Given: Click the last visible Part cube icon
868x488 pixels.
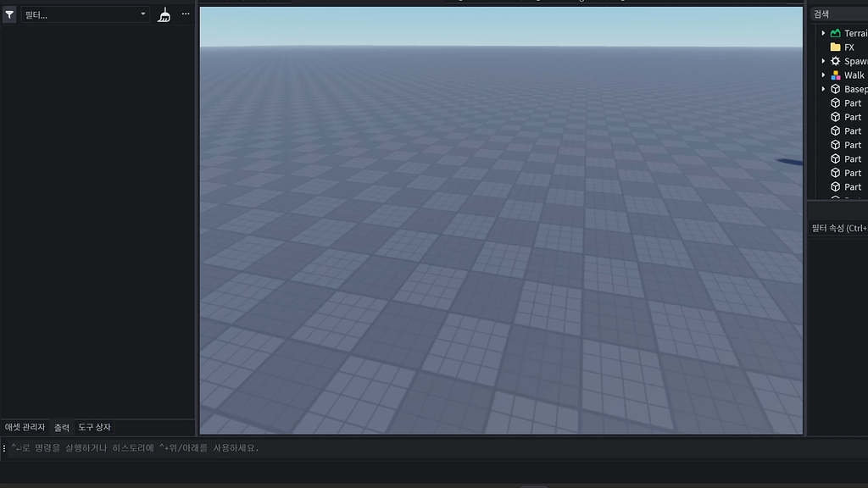Looking at the screenshot, I should (x=836, y=186).
